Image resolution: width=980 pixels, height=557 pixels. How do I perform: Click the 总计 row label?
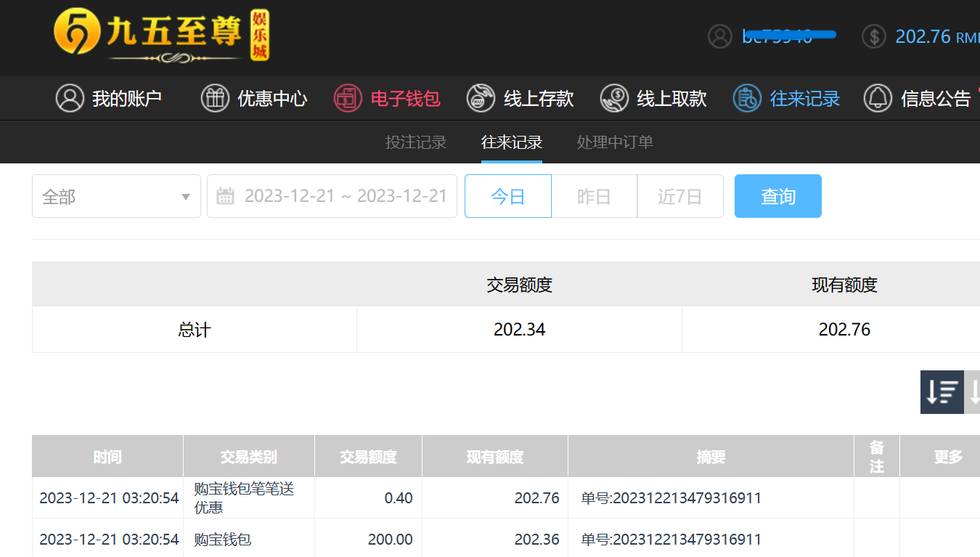click(195, 330)
